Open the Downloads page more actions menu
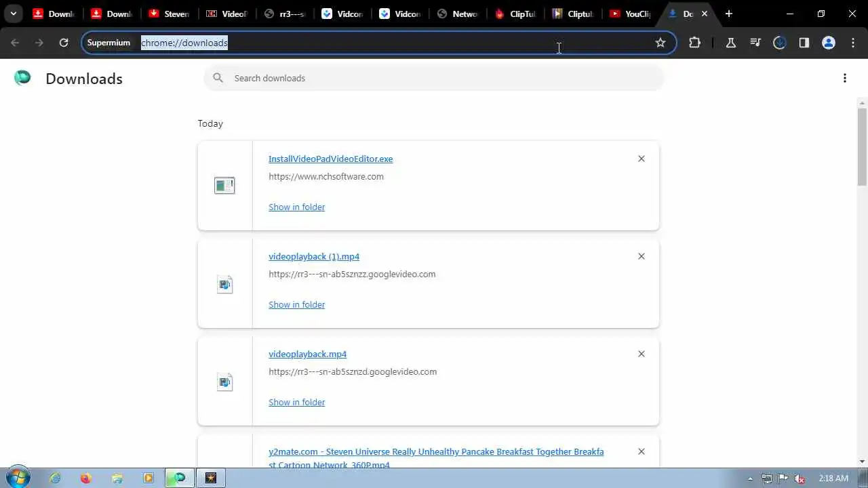This screenshot has height=488, width=868. click(x=845, y=78)
